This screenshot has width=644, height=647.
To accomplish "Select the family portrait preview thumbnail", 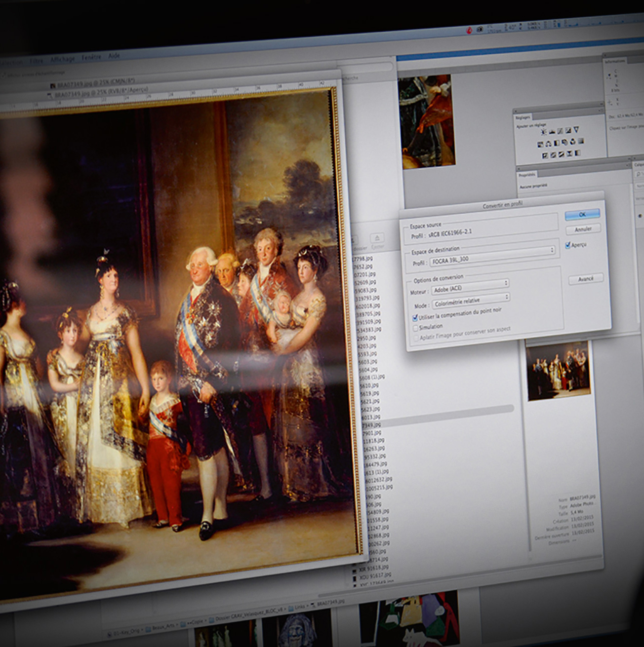I will (558, 369).
